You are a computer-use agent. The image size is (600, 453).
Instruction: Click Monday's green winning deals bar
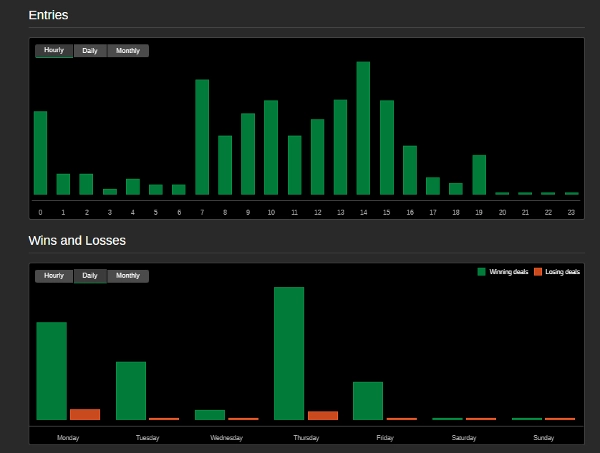coord(52,371)
